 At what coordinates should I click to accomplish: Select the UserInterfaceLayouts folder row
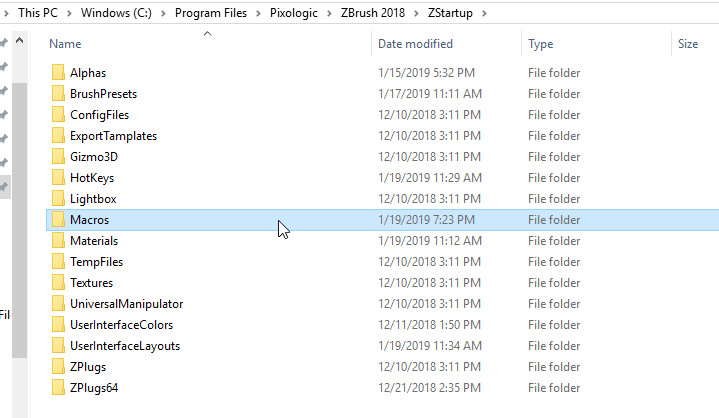pos(382,346)
